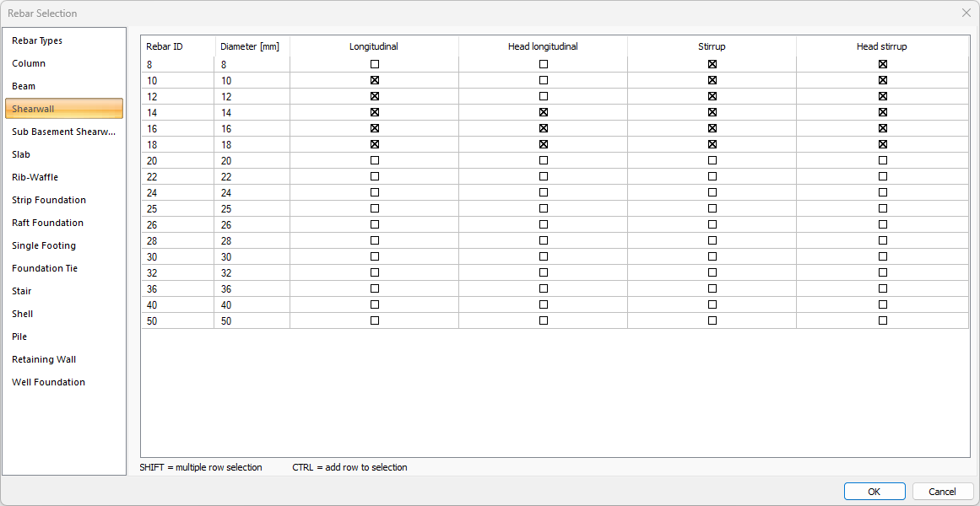Select Raft Foundation in sidebar
This screenshot has width=980, height=506.
pos(47,223)
